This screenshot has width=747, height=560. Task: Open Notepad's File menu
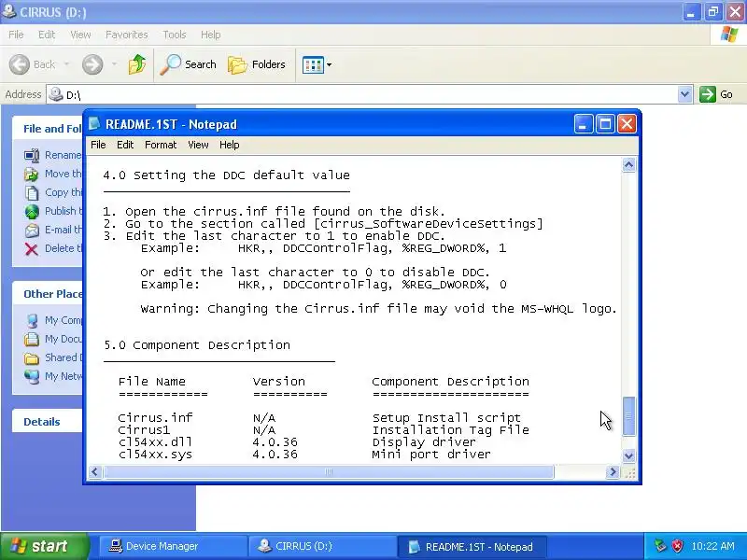tap(98, 145)
